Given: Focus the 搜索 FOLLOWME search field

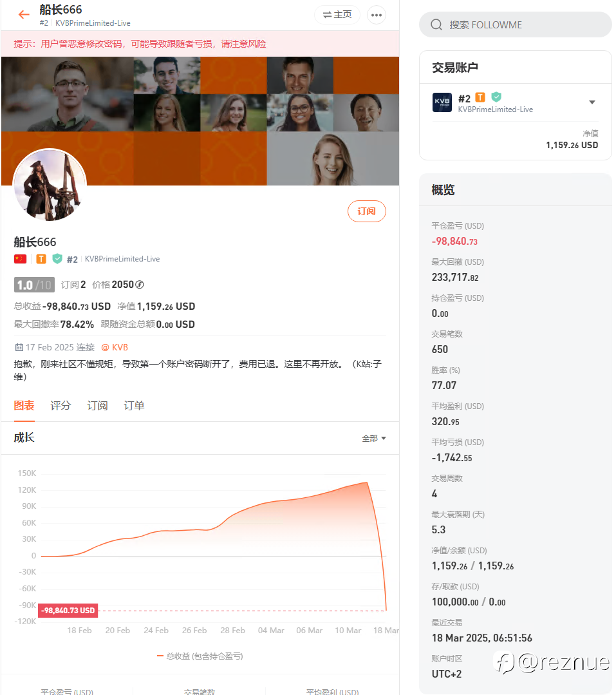Looking at the screenshot, I should coord(515,25).
